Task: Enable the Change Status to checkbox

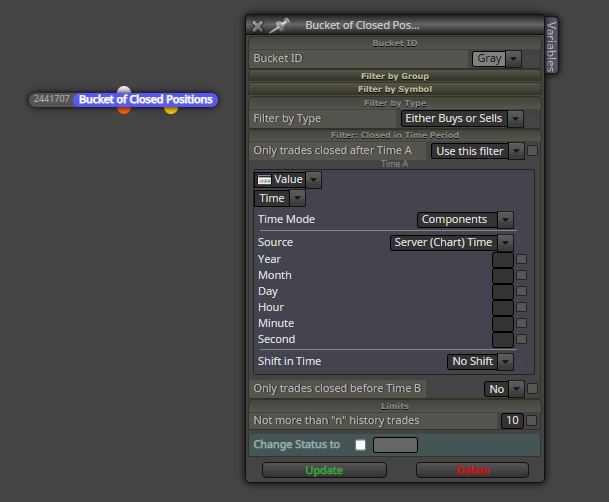Action: point(360,445)
